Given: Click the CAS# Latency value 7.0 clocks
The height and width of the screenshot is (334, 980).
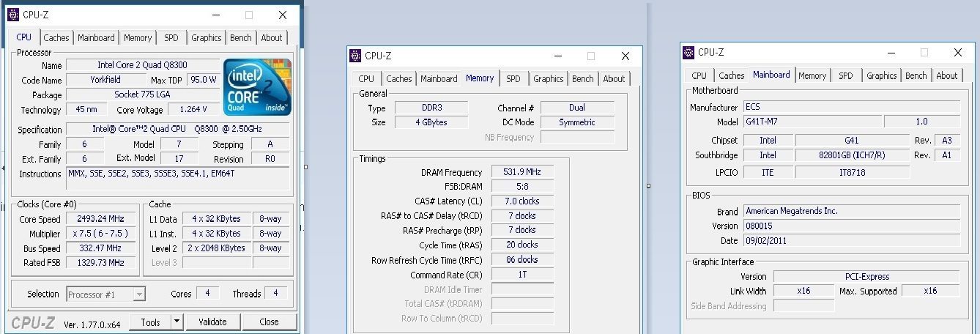Looking at the screenshot, I should pyautogui.click(x=523, y=201).
